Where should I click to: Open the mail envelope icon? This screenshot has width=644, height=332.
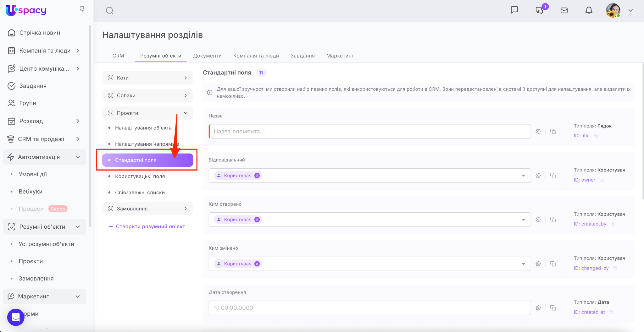coord(564,10)
